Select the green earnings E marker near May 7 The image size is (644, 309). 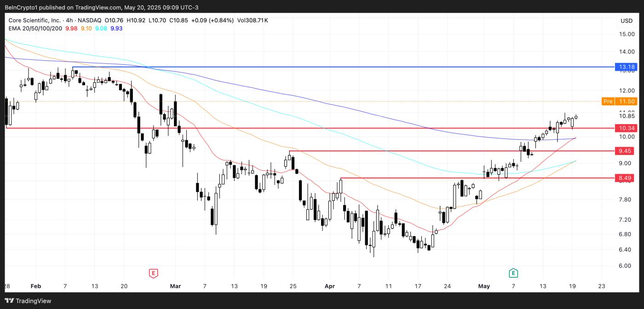513,273
